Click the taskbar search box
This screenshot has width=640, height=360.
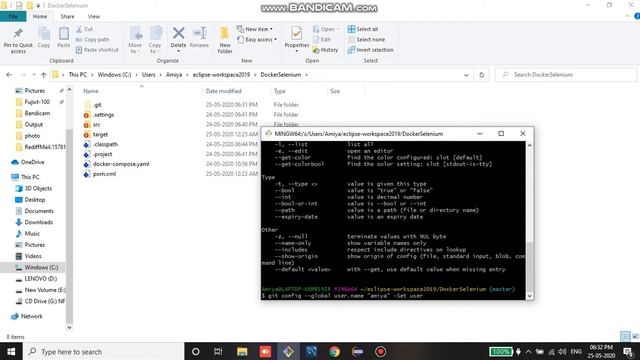tap(103, 351)
